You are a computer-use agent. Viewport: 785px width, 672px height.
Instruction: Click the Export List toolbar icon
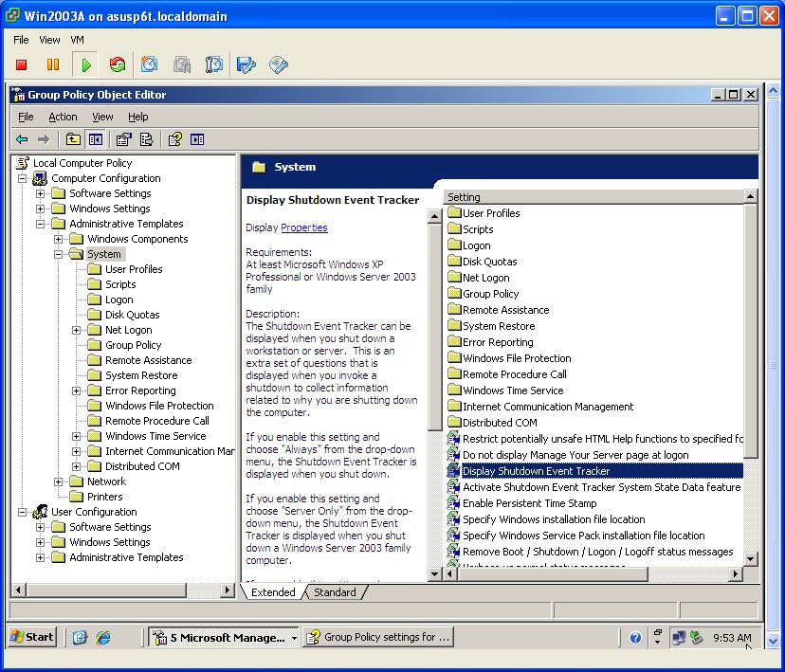tap(146, 139)
